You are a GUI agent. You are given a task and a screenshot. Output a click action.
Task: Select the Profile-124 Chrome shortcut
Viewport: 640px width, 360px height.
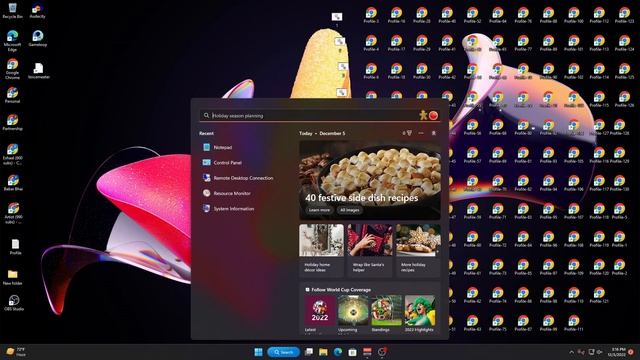click(x=624, y=43)
